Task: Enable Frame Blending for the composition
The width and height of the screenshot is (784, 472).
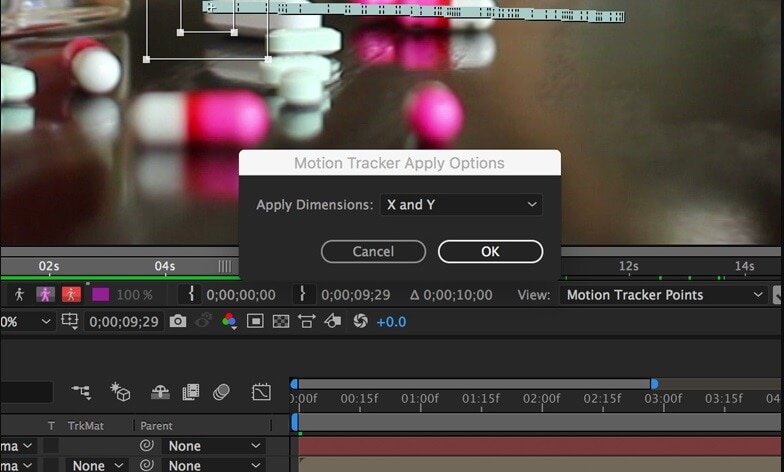Action: coord(190,392)
